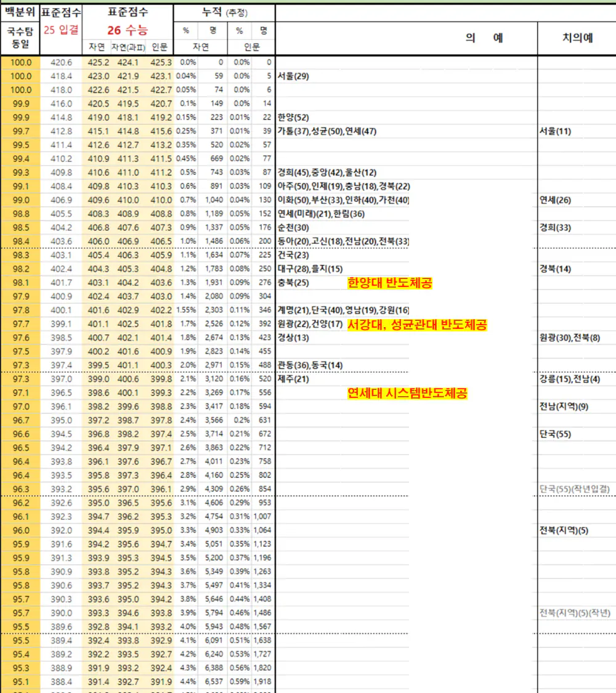Click the 95.1 percentile cell
The width and height of the screenshot is (616, 693).
coord(21,681)
